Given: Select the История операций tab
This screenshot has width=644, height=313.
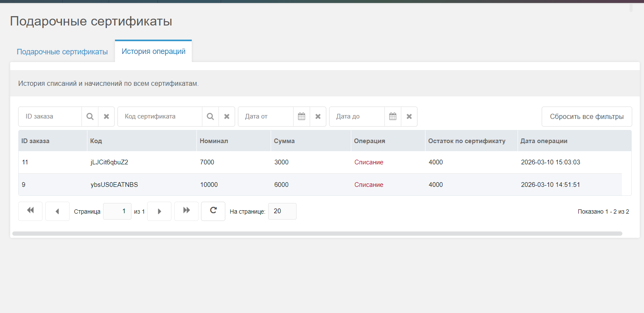Looking at the screenshot, I should coord(153,51).
